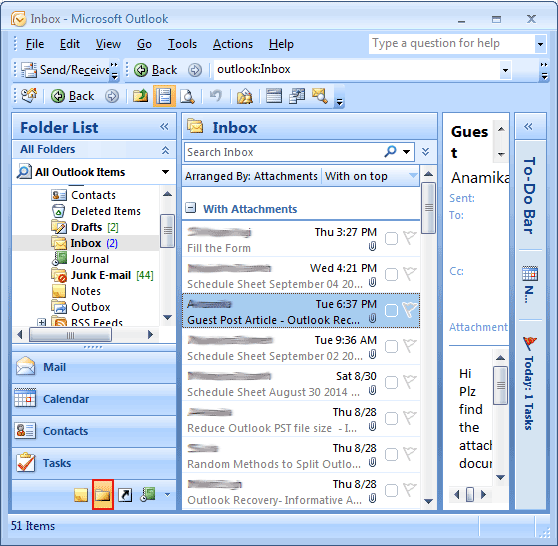Image resolution: width=558 pixels, height=546 pixels.
Task: Click the Up One Level folder icon
Action: pyautogui.click(x=140, y=96)
